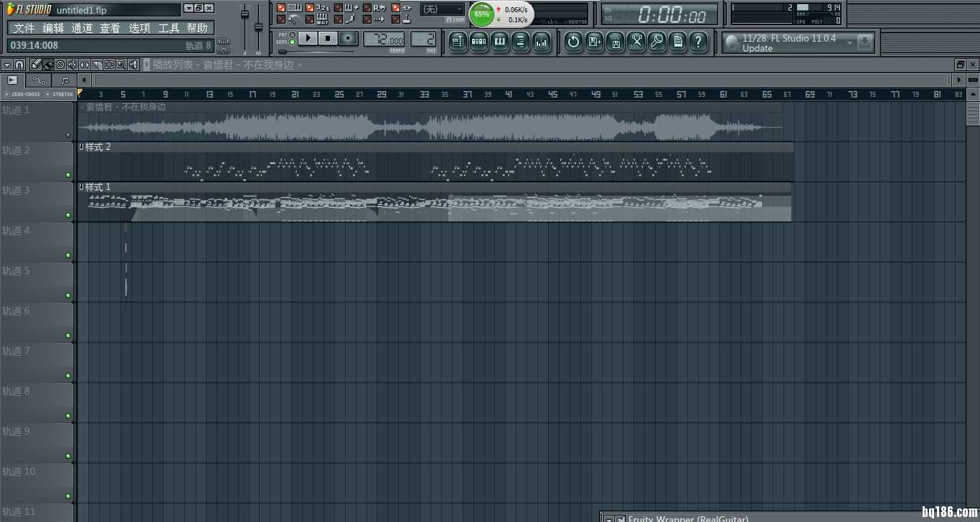The image size is (980, 522).
Task: Open the project info document icon
Action: pyautogui.click(x=678, y=42)
